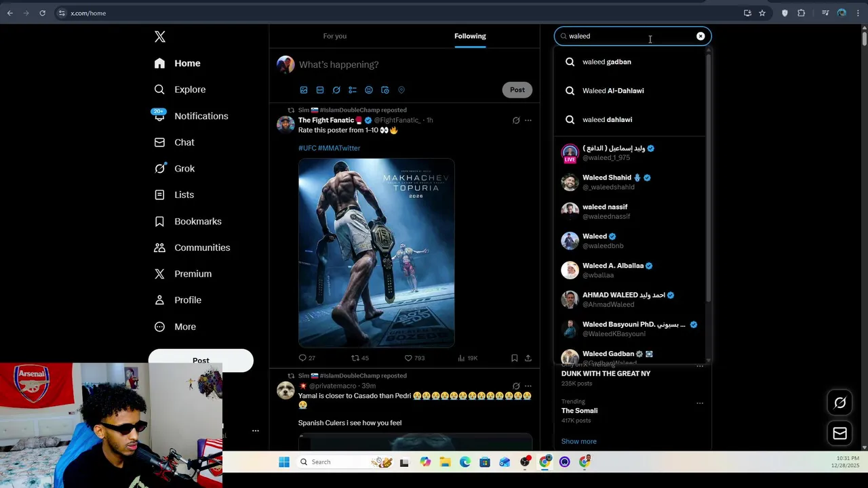Image resolution: width=868 pixels, height=488 pixels.
Task: Open Grok explain on Yamal post
Action: 516,386
